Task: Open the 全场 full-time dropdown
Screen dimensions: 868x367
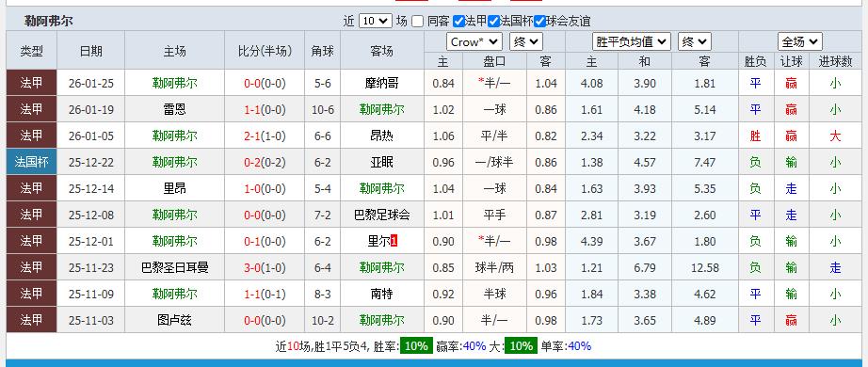Action: pyautogui.click(x=800, y=41)
